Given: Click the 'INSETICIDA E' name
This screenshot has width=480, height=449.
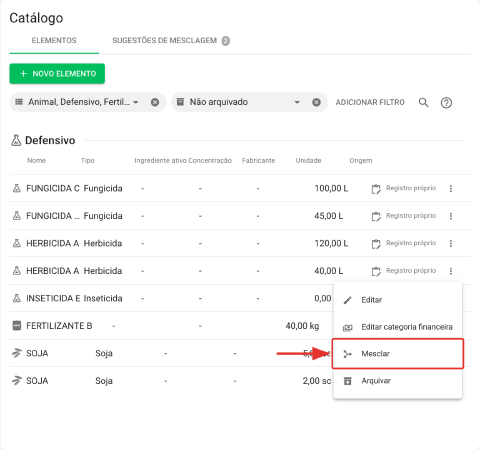Looking at the screenshot, I should tap(53, 298).
